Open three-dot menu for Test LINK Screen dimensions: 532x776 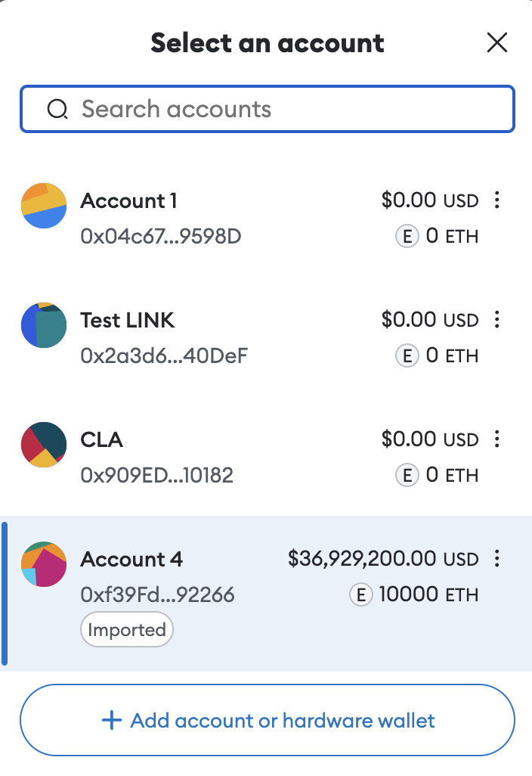pos(497,319)
